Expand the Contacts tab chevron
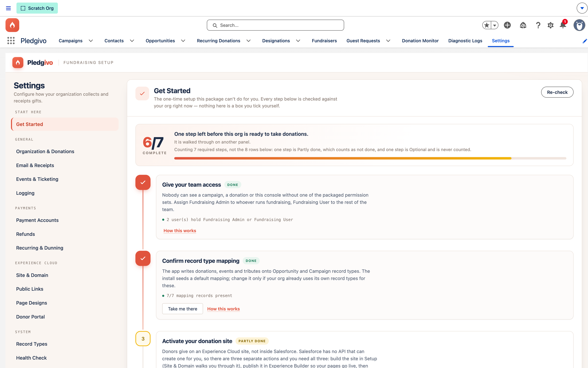This screenshot has height=368, width=588. click(x=132, y=41)
